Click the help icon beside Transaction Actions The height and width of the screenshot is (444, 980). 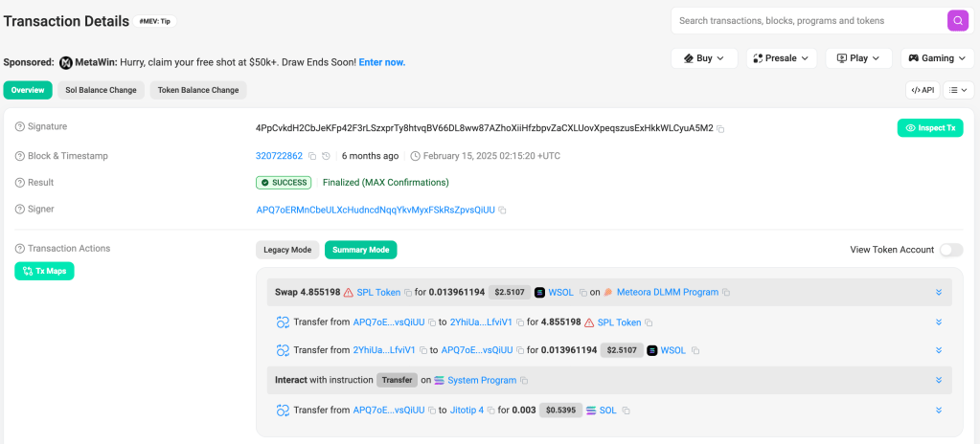(20, 249)
